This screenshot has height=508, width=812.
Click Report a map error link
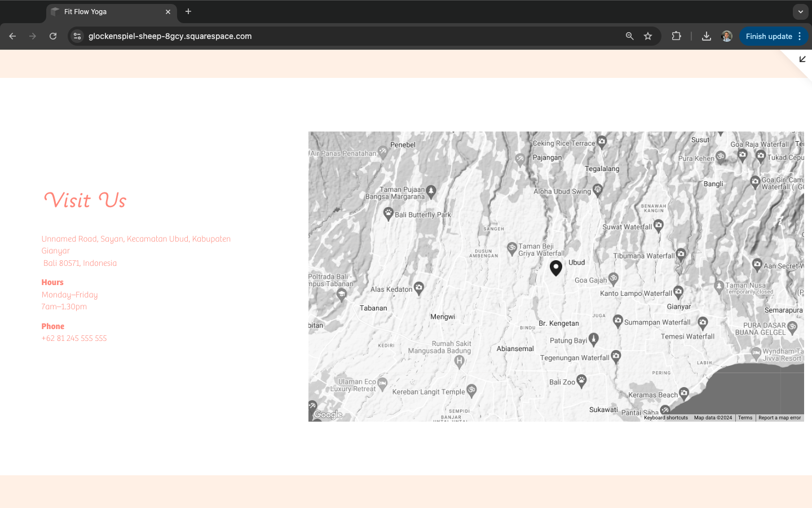(779, 418)
